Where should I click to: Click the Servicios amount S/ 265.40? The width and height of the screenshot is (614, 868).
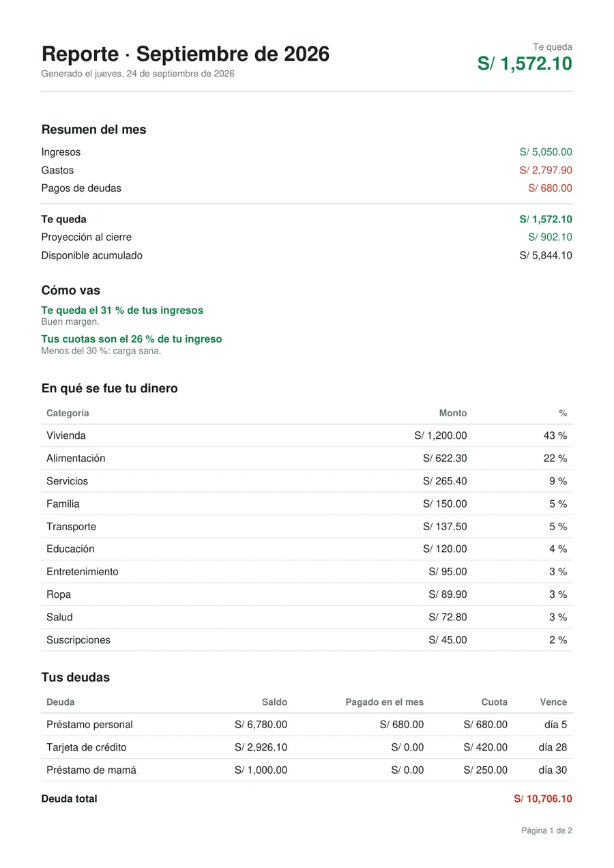[445, 481]
